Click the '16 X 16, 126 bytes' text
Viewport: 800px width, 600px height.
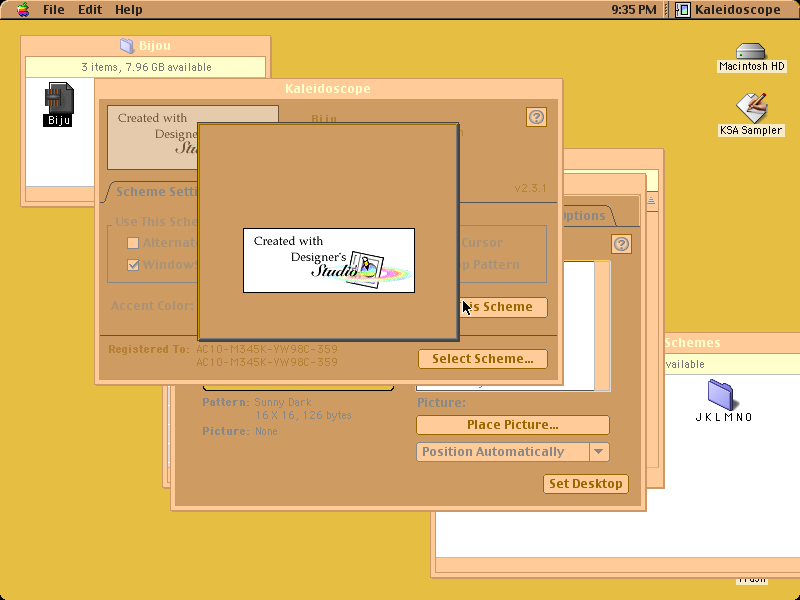[304, 415]
